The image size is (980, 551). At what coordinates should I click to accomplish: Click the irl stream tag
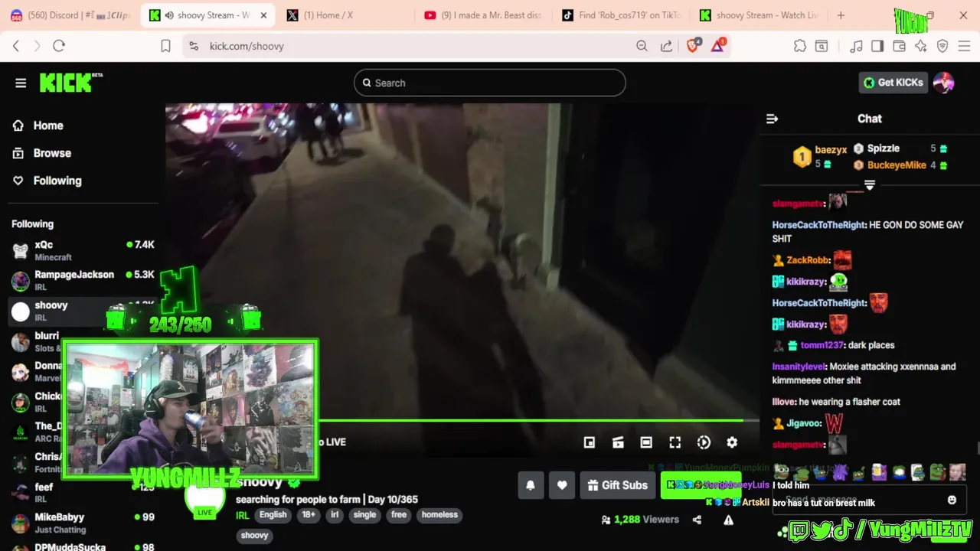pos(335,515)
